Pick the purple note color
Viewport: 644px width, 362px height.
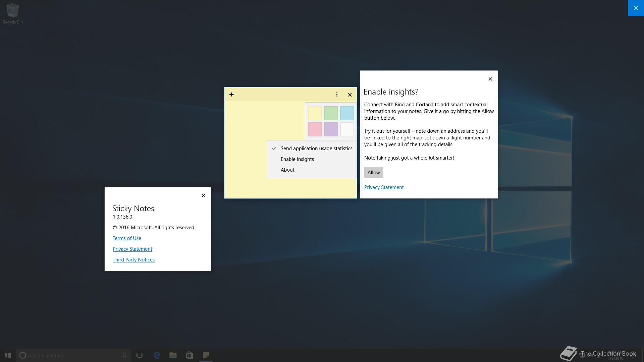coord(331,129)
